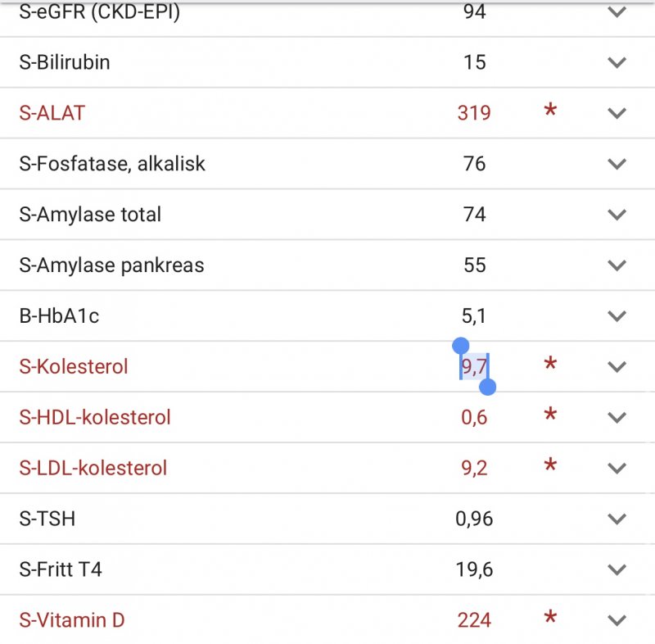
Task: Click the asterisk flag beside S-Vitamin D
Action: click(x=550, y=617)
